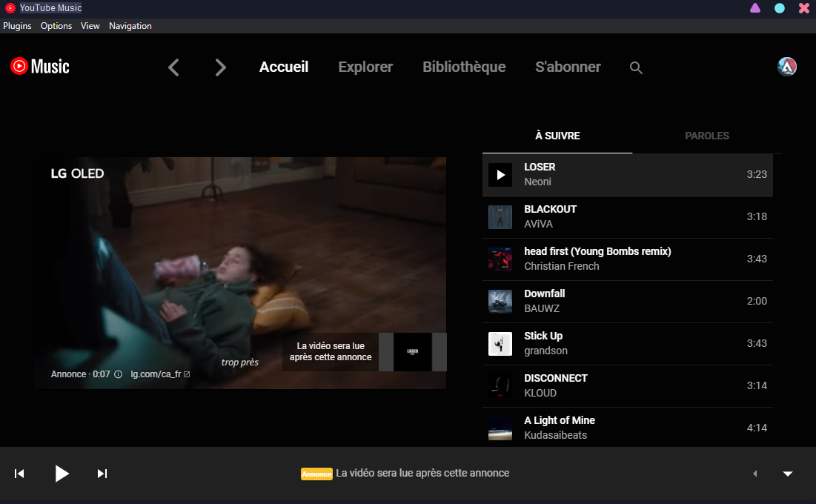Click the 3:23 duration of LOSER
816x504 pixels.
(x=757, y=174)
